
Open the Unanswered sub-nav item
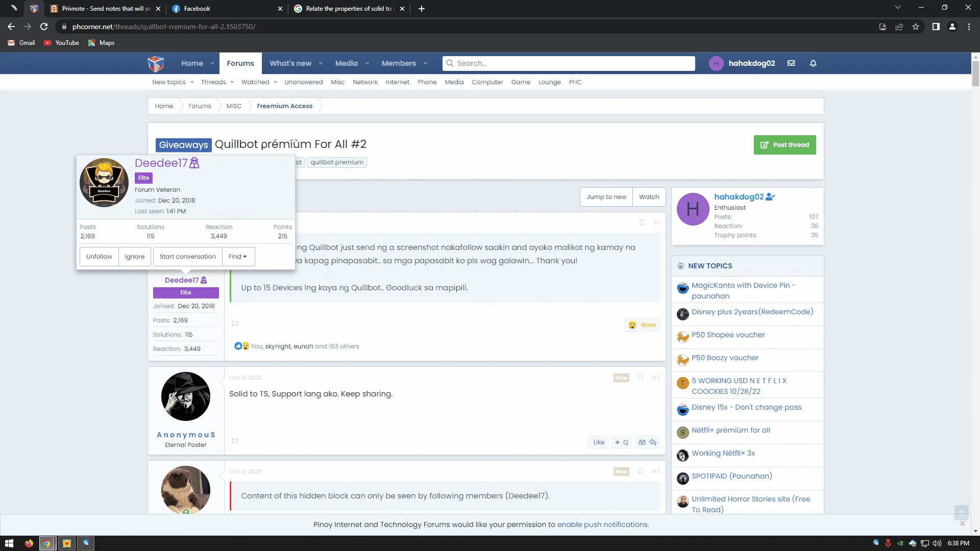point(304,82)
